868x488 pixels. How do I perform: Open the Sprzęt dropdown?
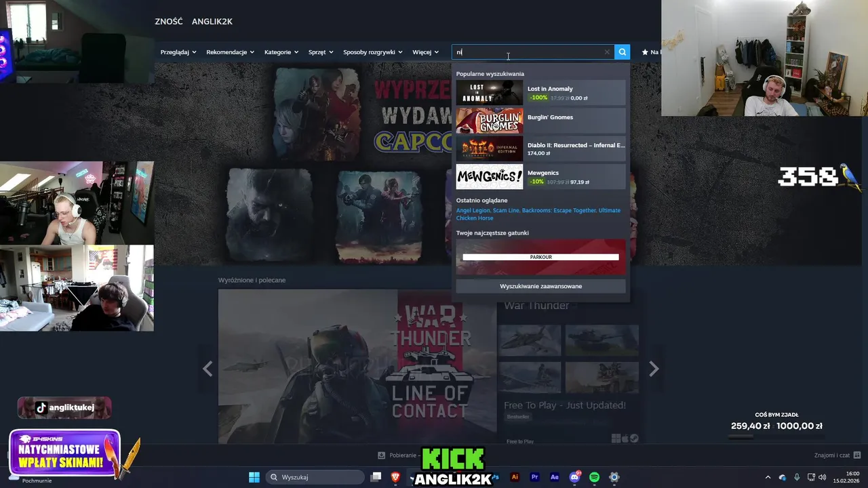[321, 52]
